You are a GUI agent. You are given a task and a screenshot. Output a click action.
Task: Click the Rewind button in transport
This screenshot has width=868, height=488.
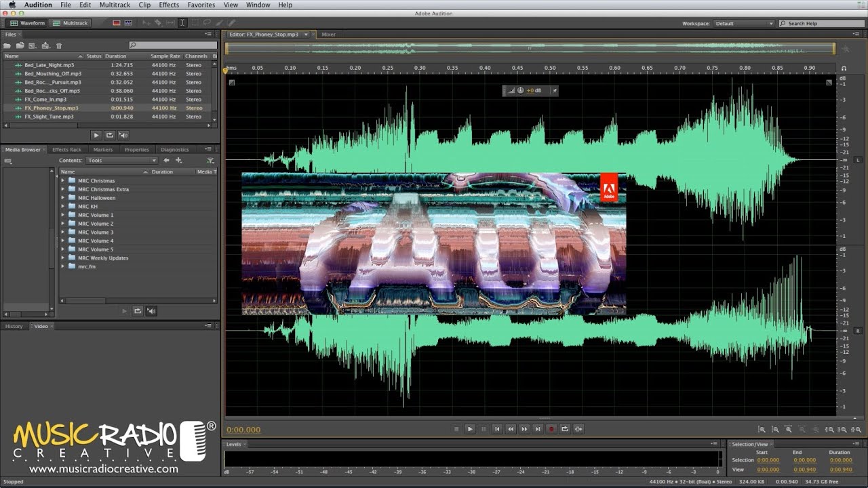click(x=511, y=429)
